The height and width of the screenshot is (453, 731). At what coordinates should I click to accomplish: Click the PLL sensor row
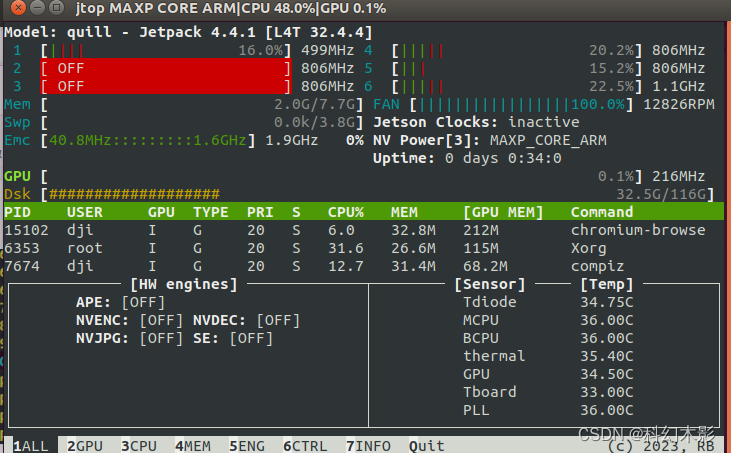(548, 411)
